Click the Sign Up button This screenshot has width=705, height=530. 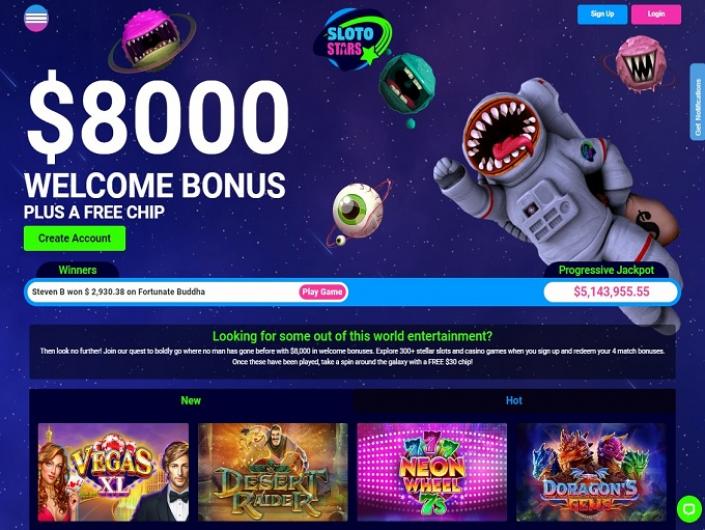coord(602,14)
